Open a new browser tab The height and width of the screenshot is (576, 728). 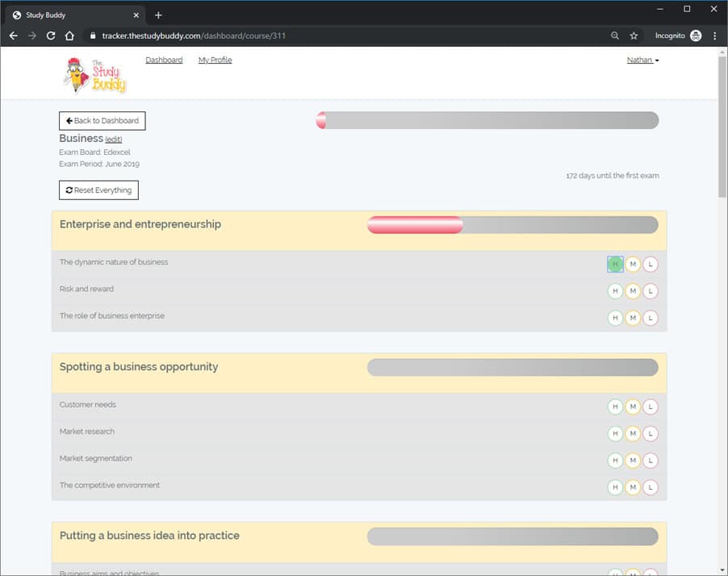[x=158, y=15]
